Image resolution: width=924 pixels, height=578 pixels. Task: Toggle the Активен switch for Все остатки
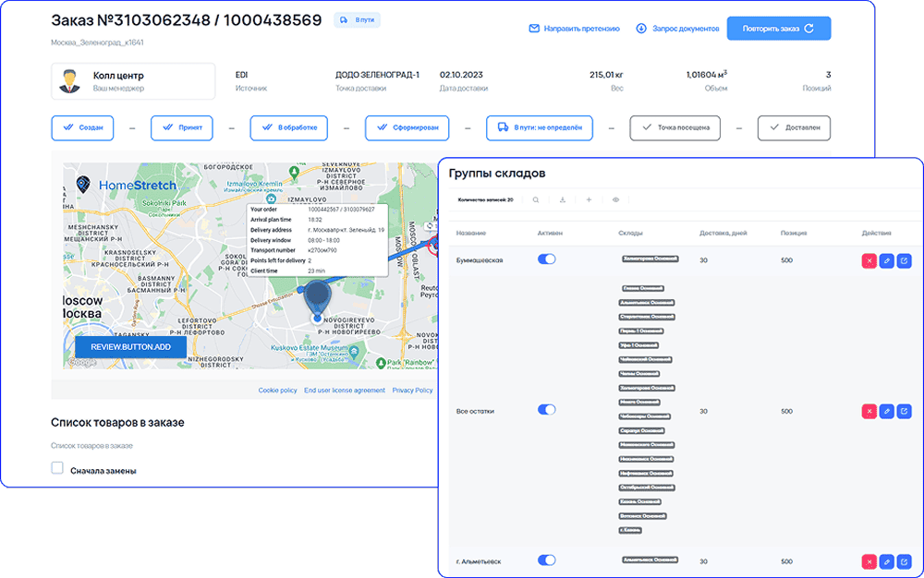(547, 410)
